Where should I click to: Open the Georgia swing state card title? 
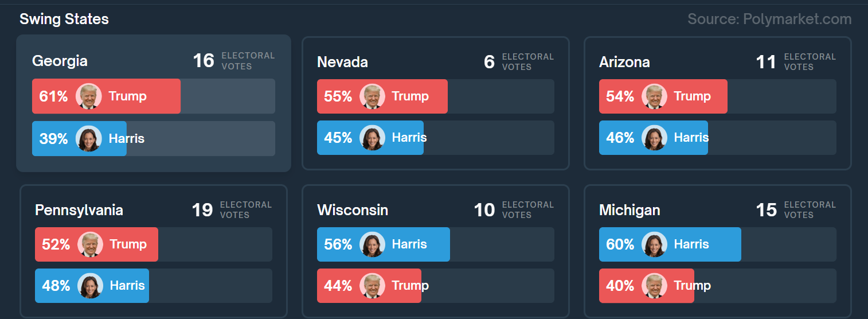coord(60,61)
